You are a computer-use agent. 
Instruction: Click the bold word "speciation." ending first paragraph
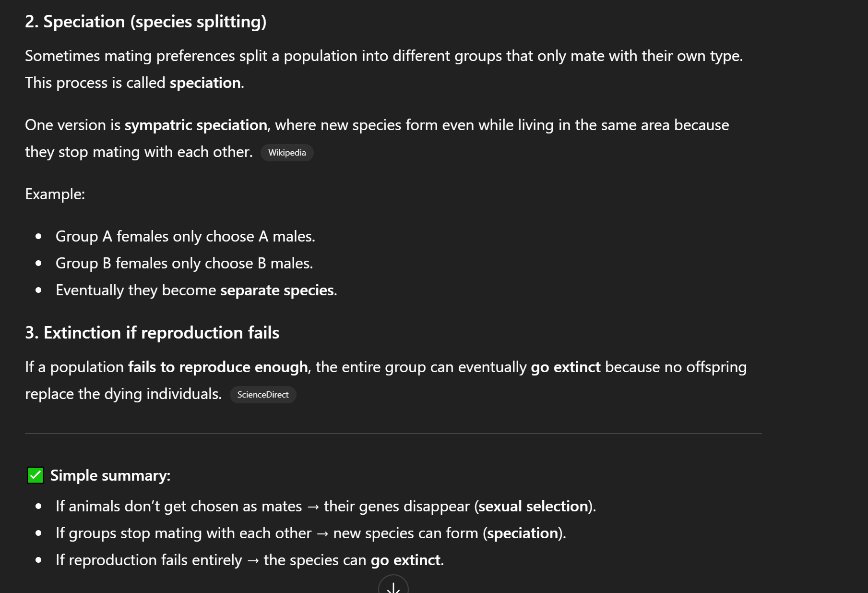[206, 83]
